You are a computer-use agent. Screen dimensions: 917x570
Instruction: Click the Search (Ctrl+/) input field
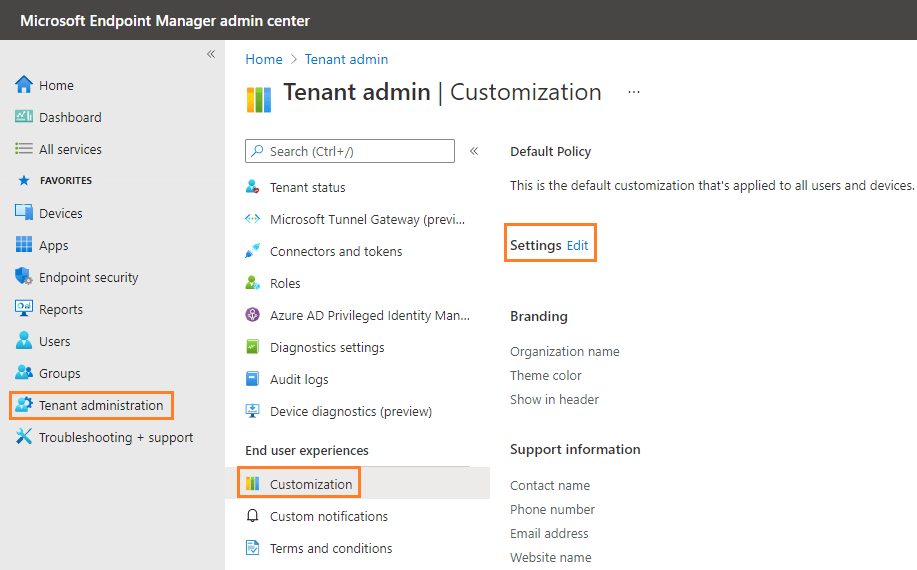tap(350, 151)
